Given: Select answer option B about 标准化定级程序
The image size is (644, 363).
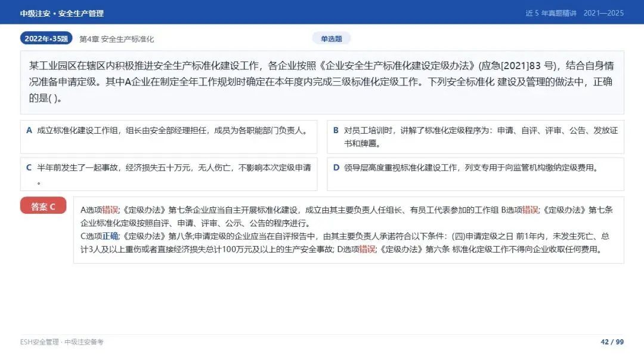Looking at the screenshot, I should click(x=475, y=137).
